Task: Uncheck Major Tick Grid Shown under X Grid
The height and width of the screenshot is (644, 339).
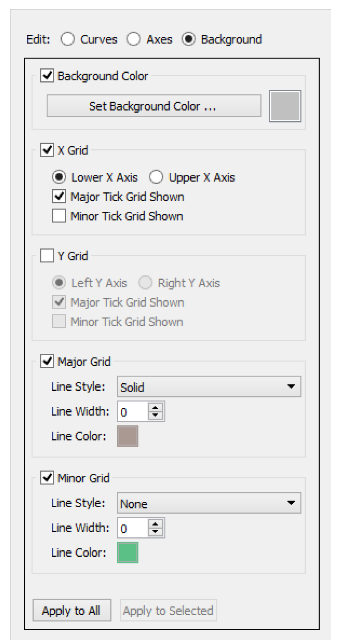Action: click(x=59, y=196)
